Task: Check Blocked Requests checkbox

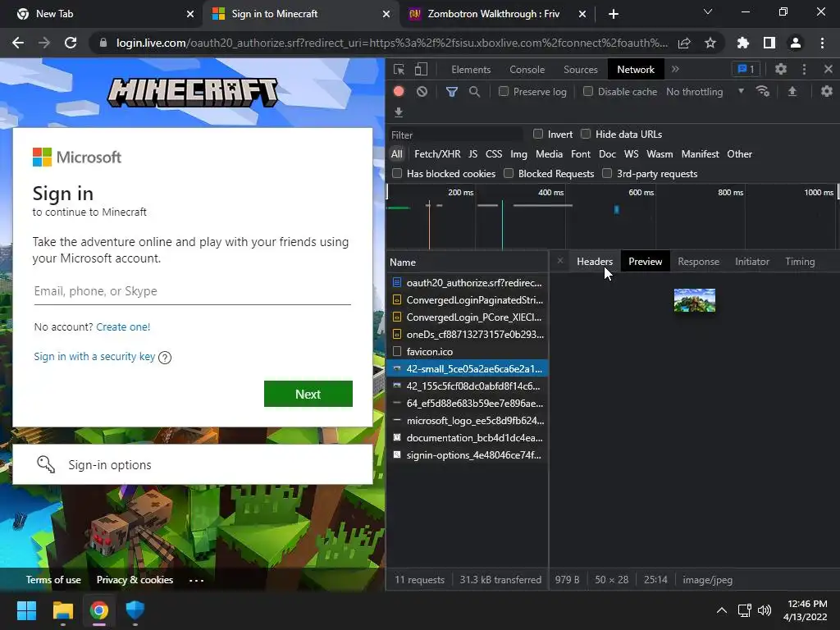Action: (509, 173)
